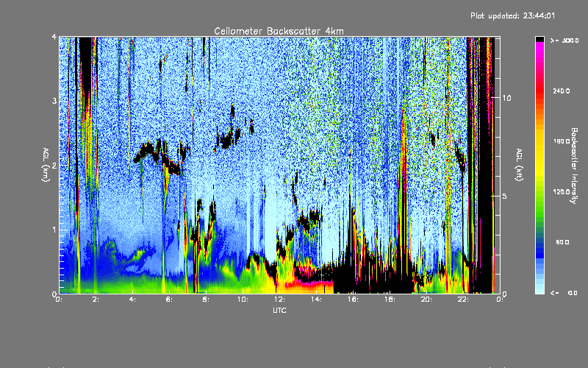
Task: Click the "10" tick on the kft axis
Action: (506, 98)
